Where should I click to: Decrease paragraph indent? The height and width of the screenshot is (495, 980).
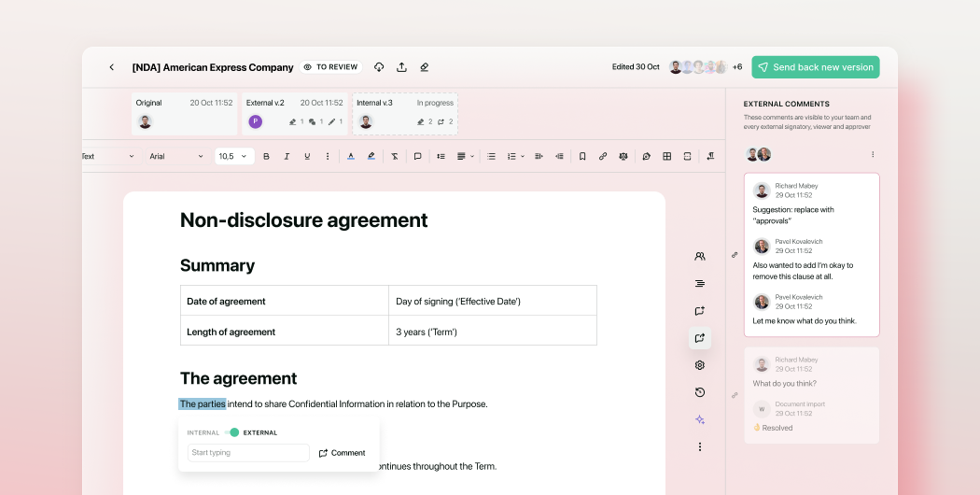(x=559, y=157)
